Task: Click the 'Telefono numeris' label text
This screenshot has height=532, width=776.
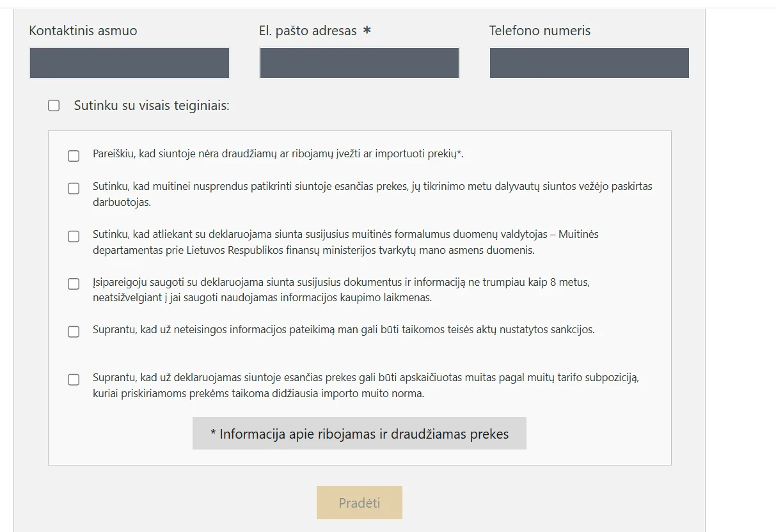Action: (x=540, y=31)
